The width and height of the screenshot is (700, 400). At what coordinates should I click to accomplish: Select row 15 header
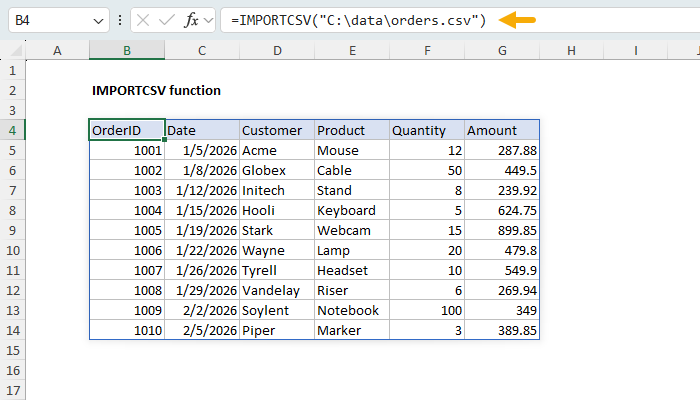pyautogui.click(x=12, y=350)
